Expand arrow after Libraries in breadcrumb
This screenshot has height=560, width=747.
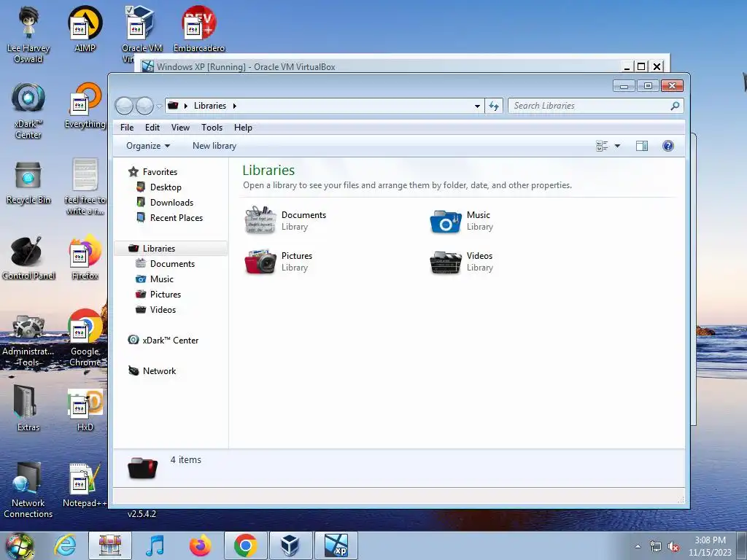234,106
